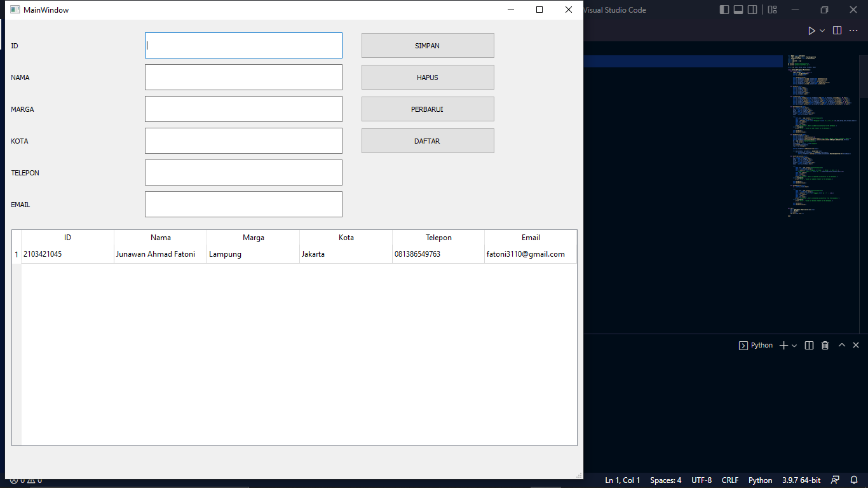Image resolution: width=868 pixels, height=488 pixels.
Task: Click the Accounts icon in the status bar
Action: pyautogui.click(x=834, y=480)
